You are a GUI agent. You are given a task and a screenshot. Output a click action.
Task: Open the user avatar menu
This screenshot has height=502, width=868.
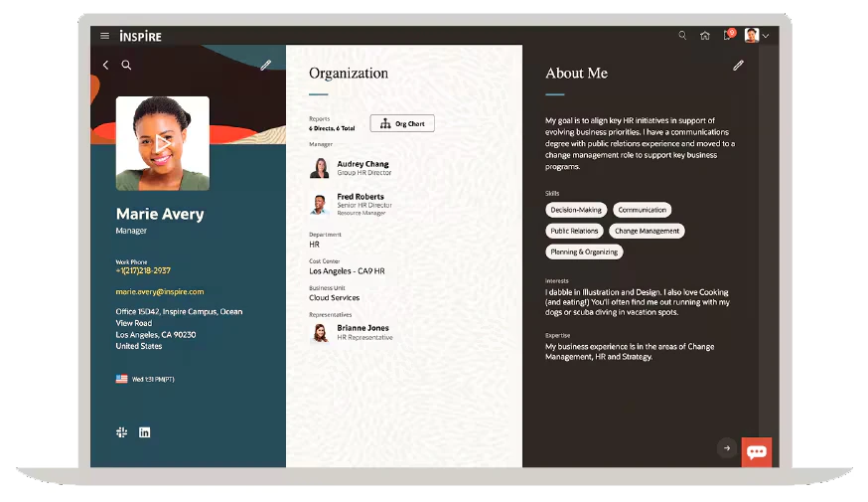click(751, 36)
